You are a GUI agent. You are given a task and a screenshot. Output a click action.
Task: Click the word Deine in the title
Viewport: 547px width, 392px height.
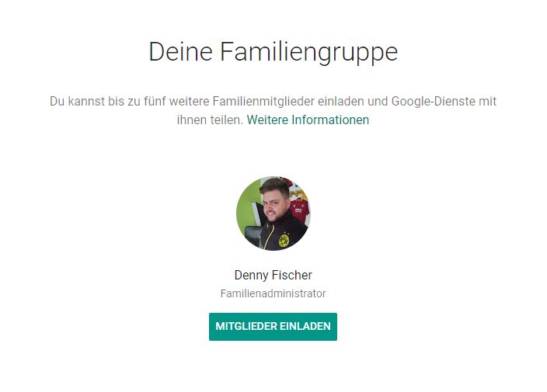pyautogui.click(x=180, y=51)
